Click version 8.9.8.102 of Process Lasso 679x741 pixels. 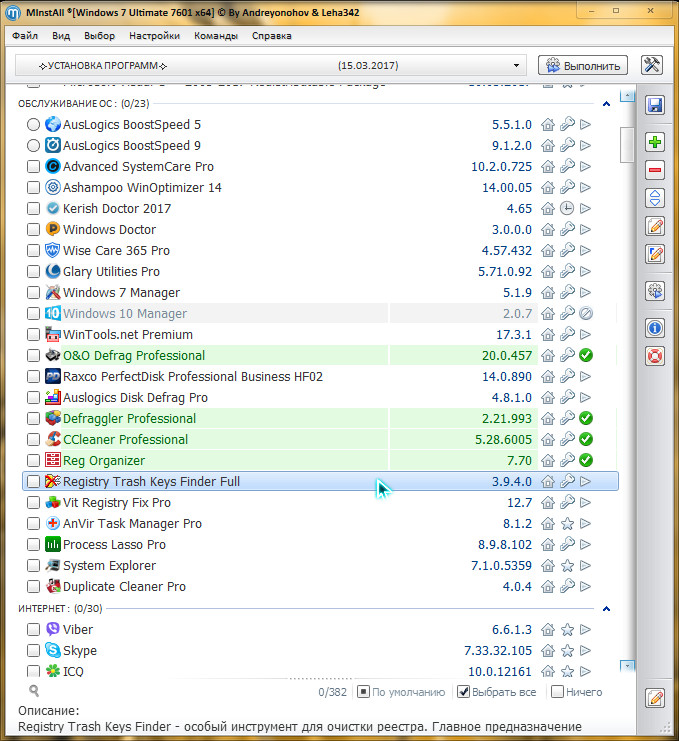pyautogui.click(x=505, y=544)
